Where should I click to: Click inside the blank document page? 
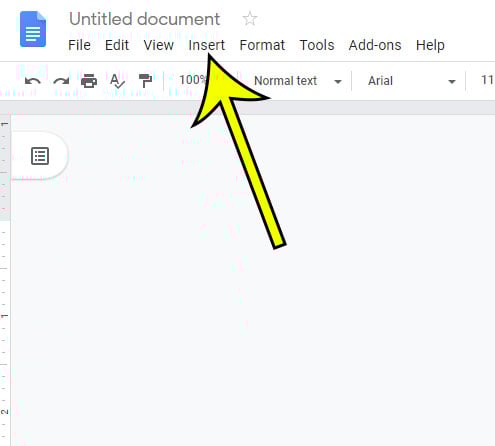point(253,280)
